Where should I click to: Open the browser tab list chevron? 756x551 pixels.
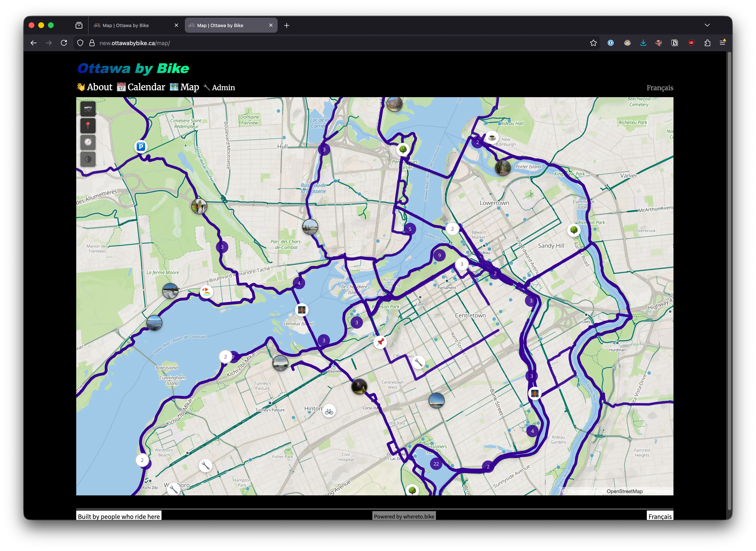(707, 25)
